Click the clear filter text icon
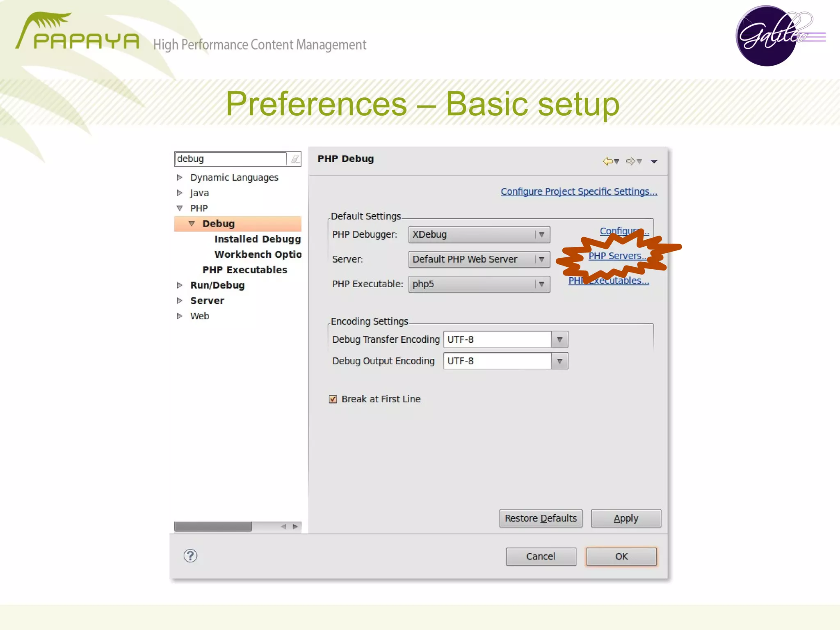 click(x=294, y=159)
